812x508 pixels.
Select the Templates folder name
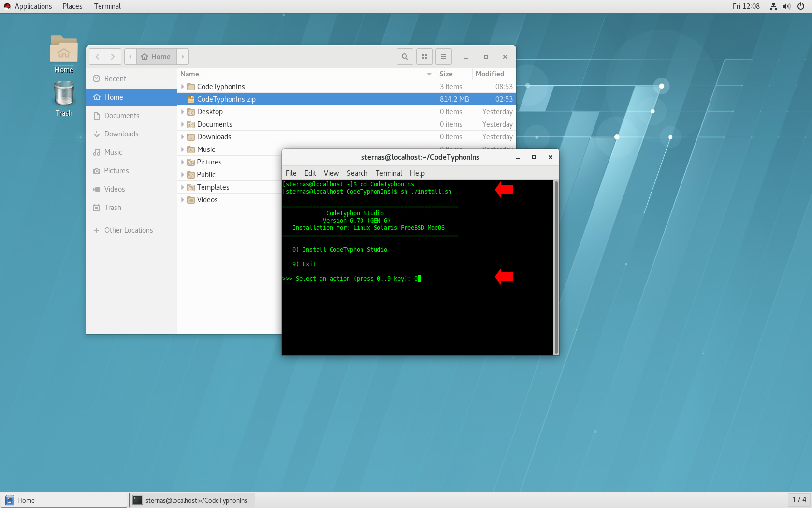click(x=213, y=187)
